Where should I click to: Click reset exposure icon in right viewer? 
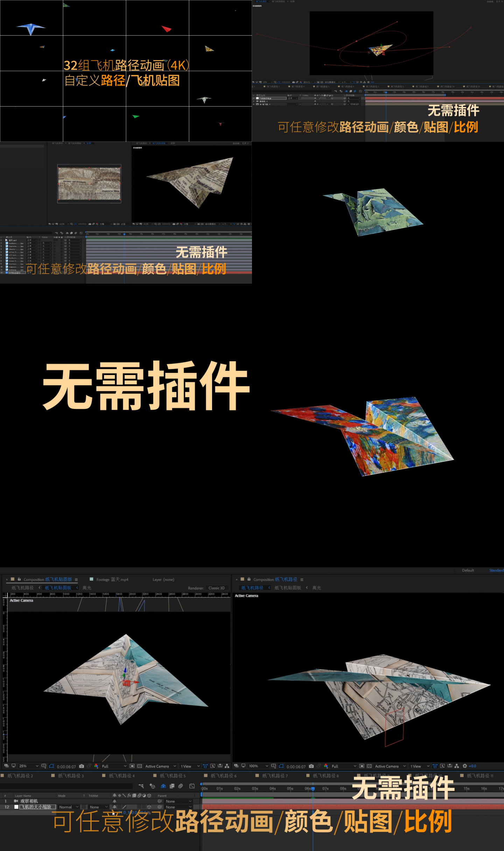click(x=465, y=766)
